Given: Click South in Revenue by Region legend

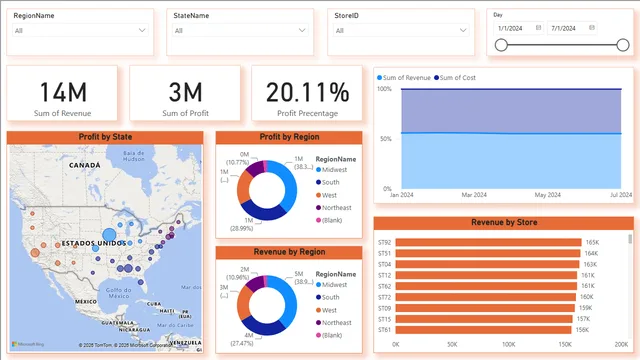Looking at the screenshot, I should pyautogui.click(x=328, y=298).
